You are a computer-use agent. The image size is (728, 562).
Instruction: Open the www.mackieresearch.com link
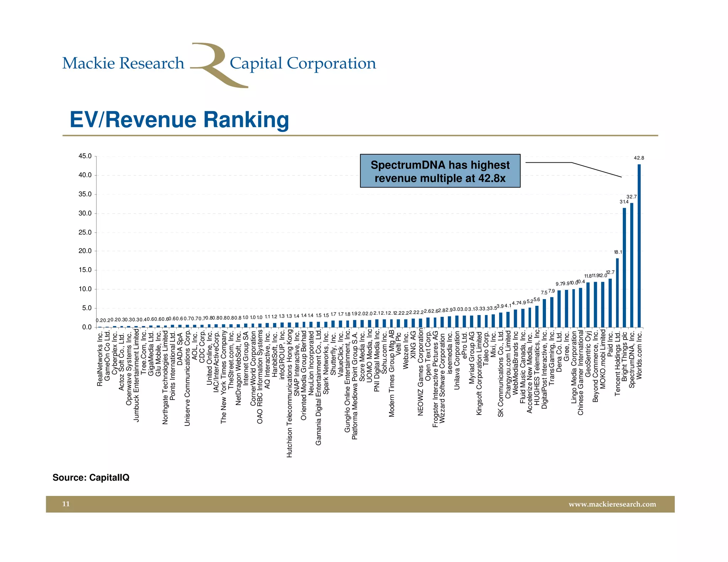[x=612, y=504]
